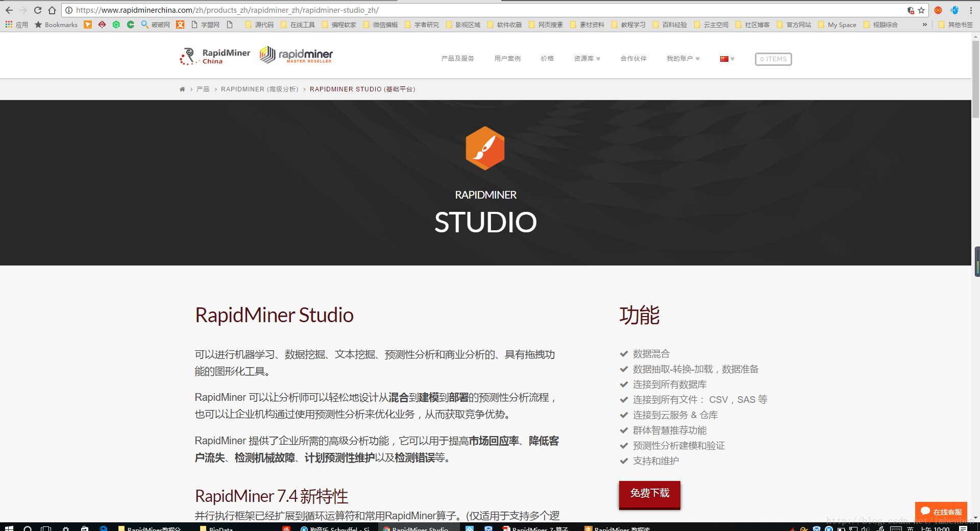The image size is (980, 531).
Task: Open the 教程学习 bookmark folder
Action: coord(628,25)
